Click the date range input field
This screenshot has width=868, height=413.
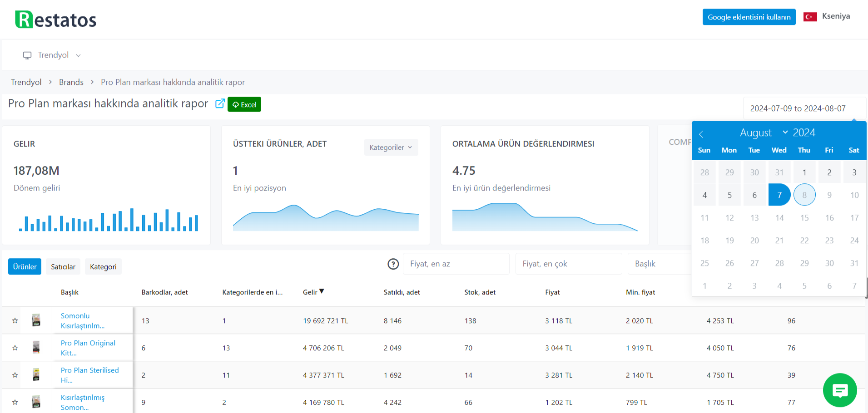tap(804, 108)
